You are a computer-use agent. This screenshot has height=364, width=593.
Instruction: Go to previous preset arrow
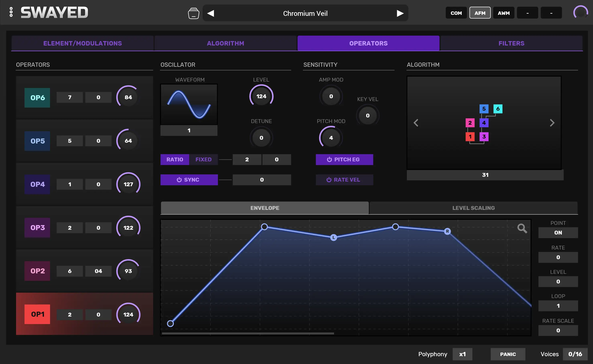tap(211, 13)
